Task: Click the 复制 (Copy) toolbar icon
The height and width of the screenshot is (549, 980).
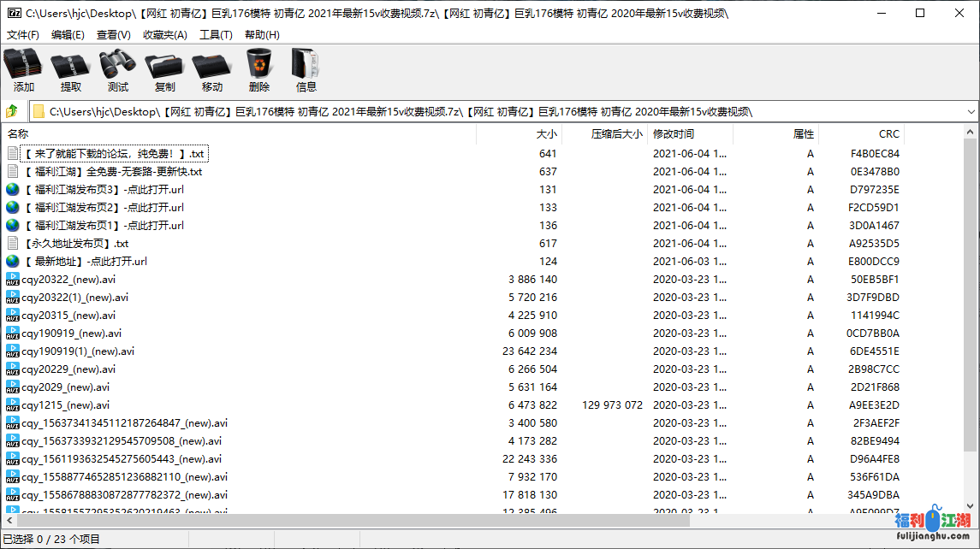Action: (165, 70)
